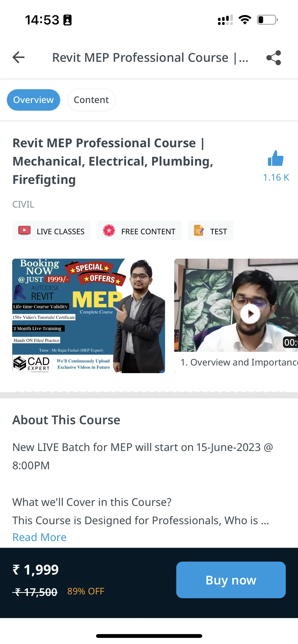298x644 pixels.
Task: Switch to the Content tab
Action: (x=91, y=100)
